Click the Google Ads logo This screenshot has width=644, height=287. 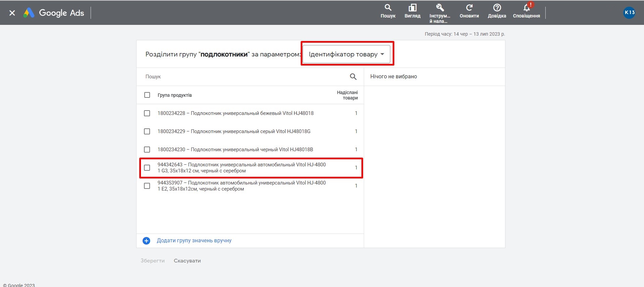click(54, 13)
